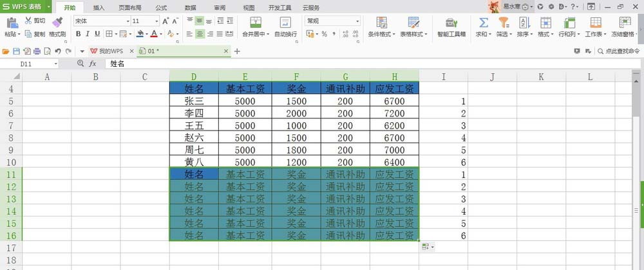Click the Sort (排序) A-Z icon
Image resolution: width=644 pixels, height=270 pixels.
(524, 22)
